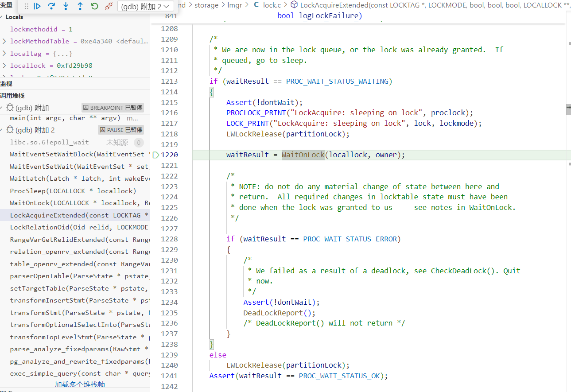
Task: Click the editor vertical scrollbar thumb
Action: point(568,109)
